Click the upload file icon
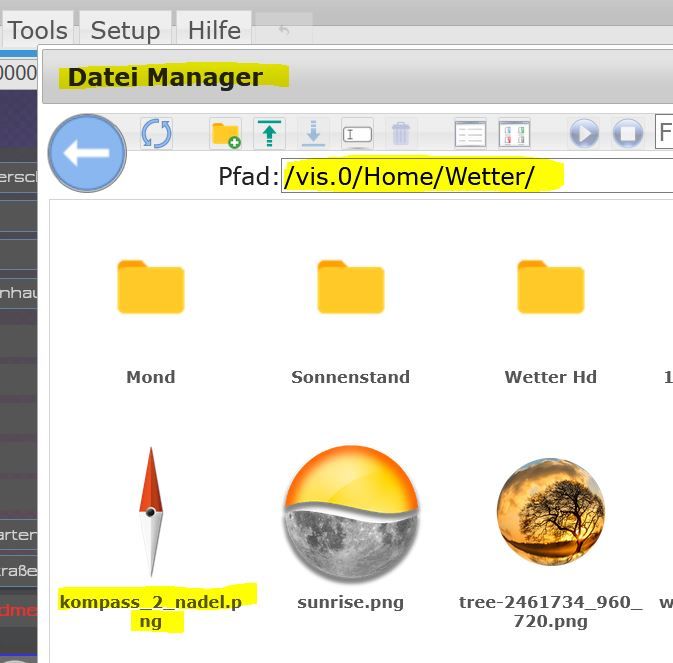The width and height of the screenshot is (673, 663). tap(269, 133)
